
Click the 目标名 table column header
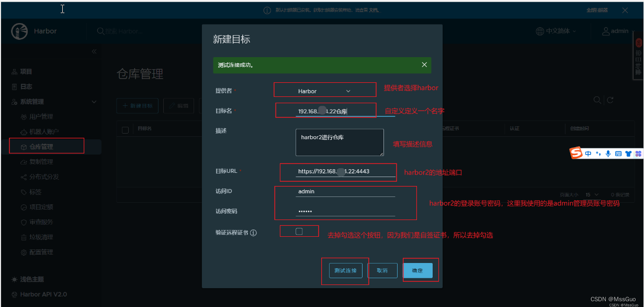(145, 128)
